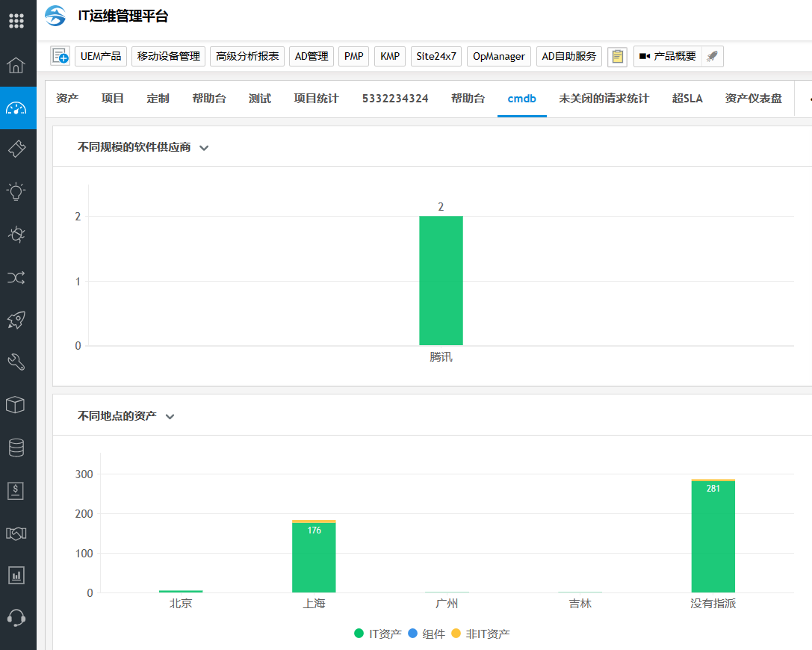Switch to the 项目统计 tab
812x650 pixels.
coord(316,99)
